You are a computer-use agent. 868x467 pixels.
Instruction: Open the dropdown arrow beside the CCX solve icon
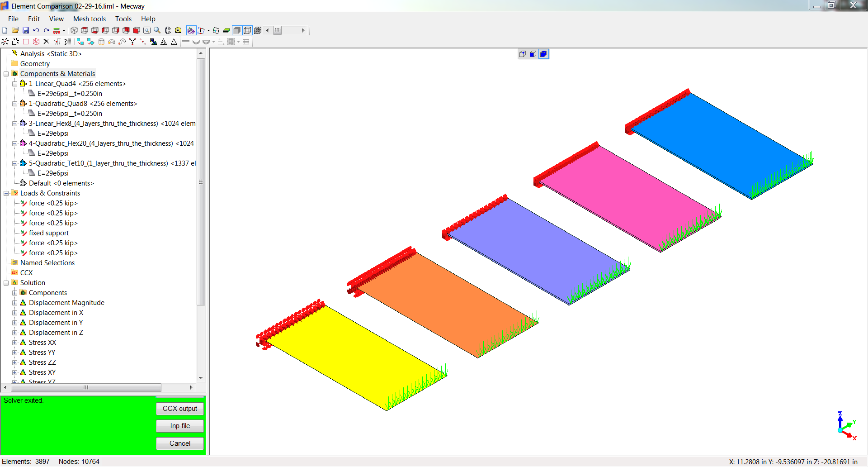pyautogui.click(x=64, y=30)
